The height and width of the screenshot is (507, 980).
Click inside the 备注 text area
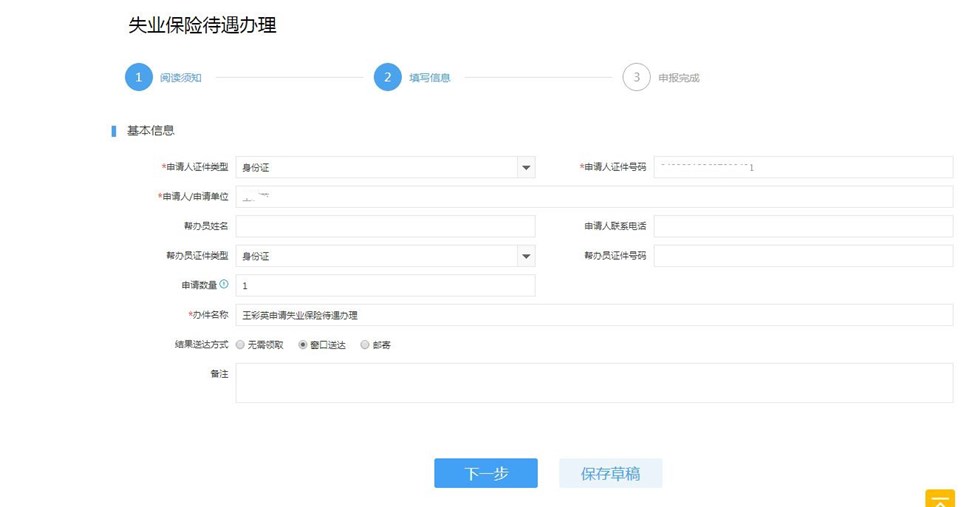pyautogui.click(x=594, y=383)
